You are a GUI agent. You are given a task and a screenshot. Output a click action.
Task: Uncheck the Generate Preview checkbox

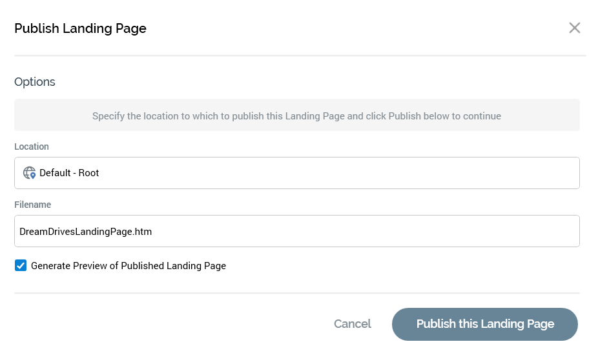pyautogui.click(x=21, y=265)
